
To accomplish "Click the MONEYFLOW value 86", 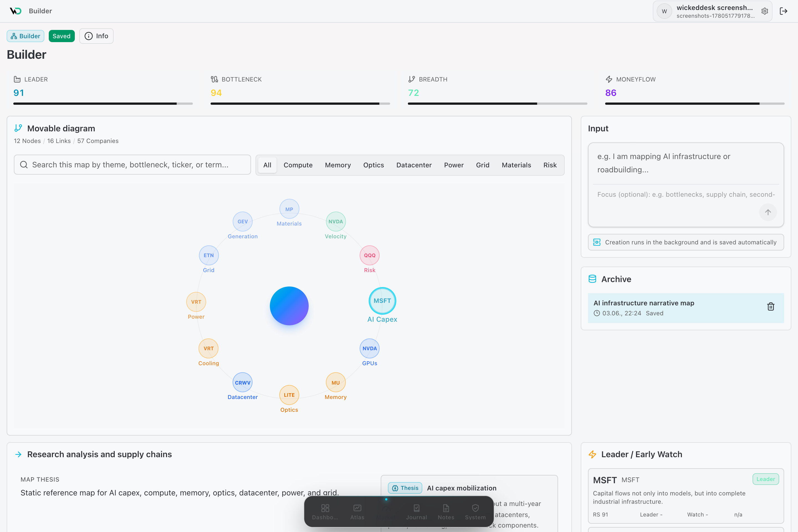I will (x=611, y=93).
